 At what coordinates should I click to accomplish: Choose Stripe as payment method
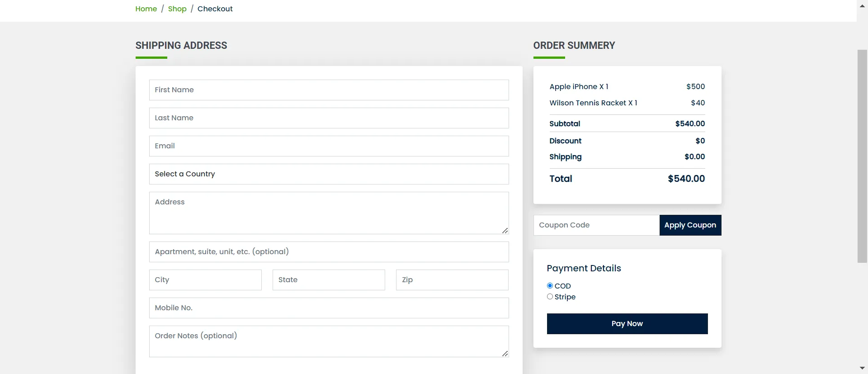click(x=550, y=297)
